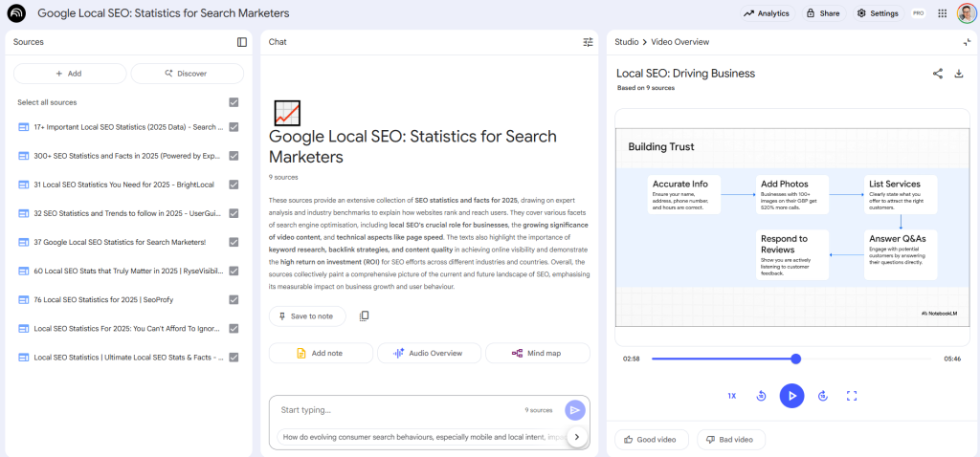Uncheck the 32 SEO Statistics and Trends source
980x457 pixels.
[x=234, y=213]
